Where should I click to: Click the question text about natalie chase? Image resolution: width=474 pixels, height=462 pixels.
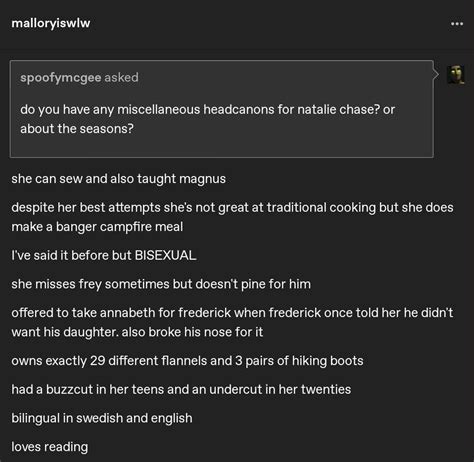click(x=207, y=119)
